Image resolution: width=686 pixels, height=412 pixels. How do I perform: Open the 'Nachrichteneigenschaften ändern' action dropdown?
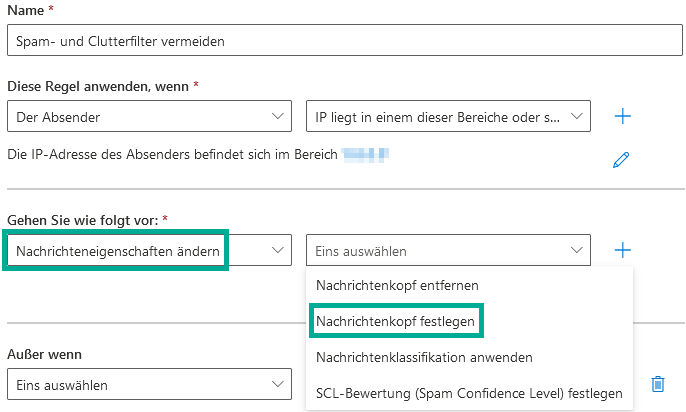click(x=149, y=251)
